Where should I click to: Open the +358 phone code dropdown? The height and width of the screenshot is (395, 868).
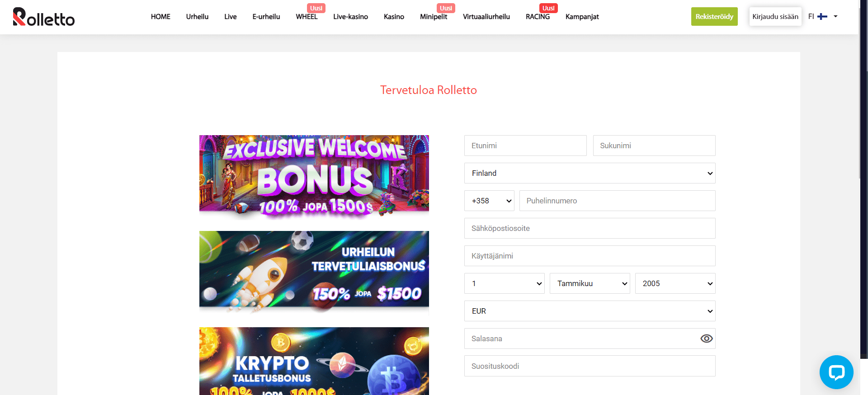tap(490, 201)
